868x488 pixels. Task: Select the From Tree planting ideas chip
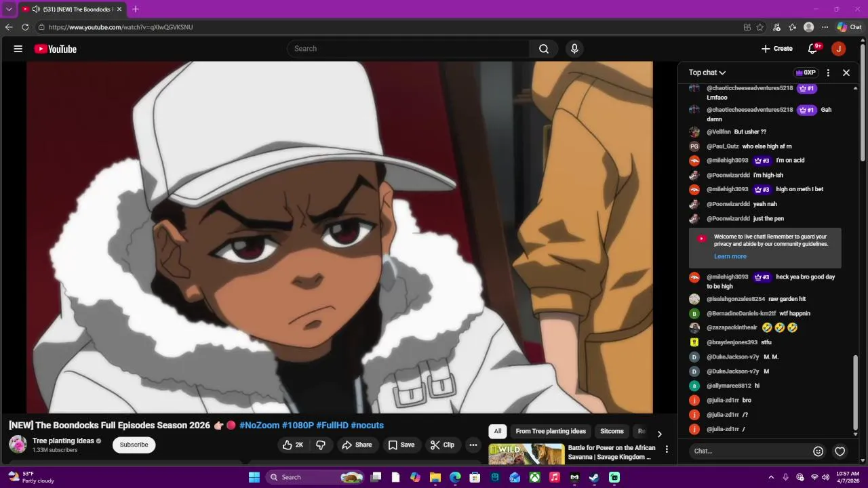(551, 431)
